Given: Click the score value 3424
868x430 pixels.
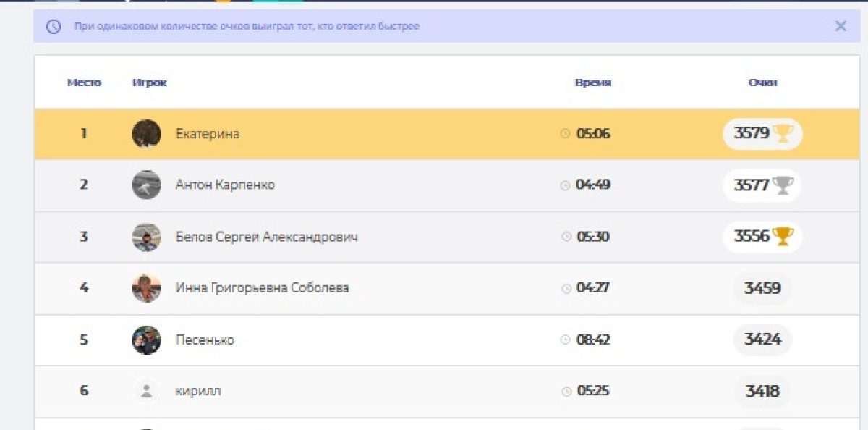Looking at the screenshot, I should [x=762, y=340].
